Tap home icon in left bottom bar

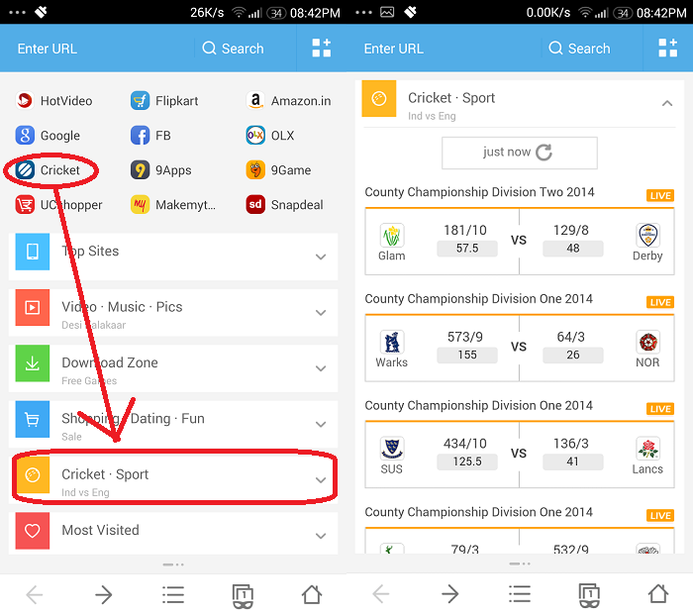pyautogui.click(x=312, y=594)
